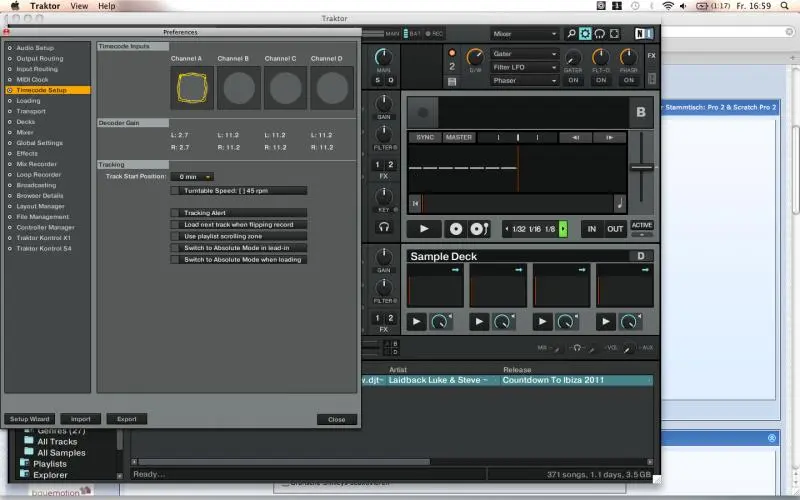Viewport: 800px width, 500px height.
Task: Open the Filter LFO effect dropdown
Action: (524, 67)
